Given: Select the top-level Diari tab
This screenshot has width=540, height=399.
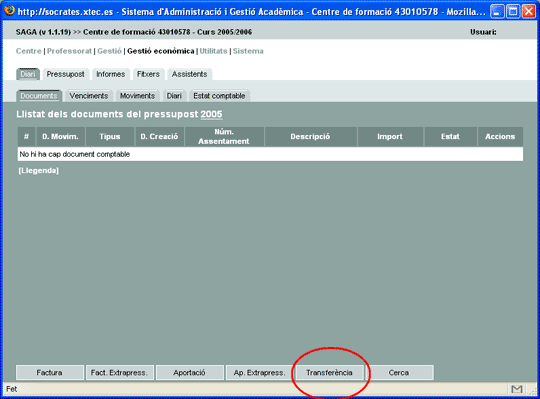Looking at the screenshot, I should click(28, 74).
